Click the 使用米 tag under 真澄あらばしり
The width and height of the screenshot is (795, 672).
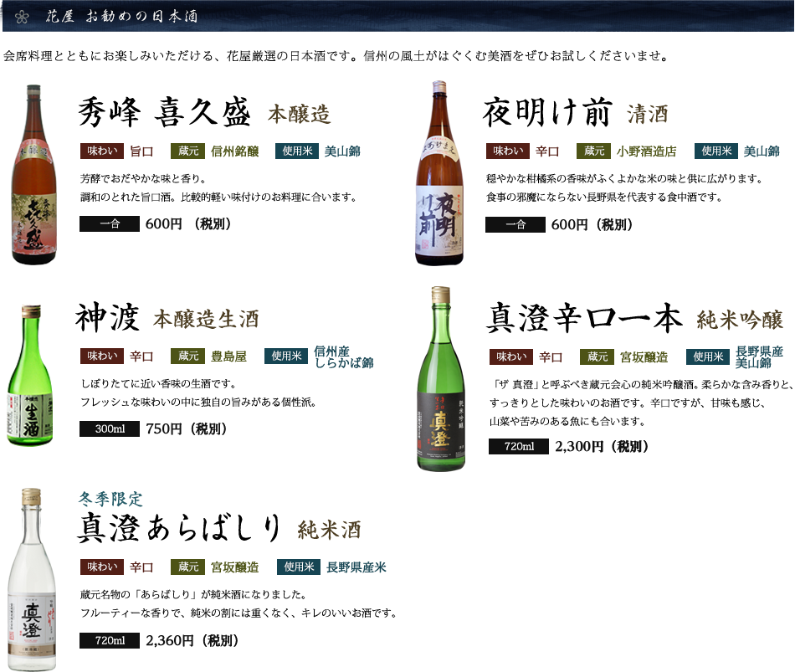click(299, 567)
